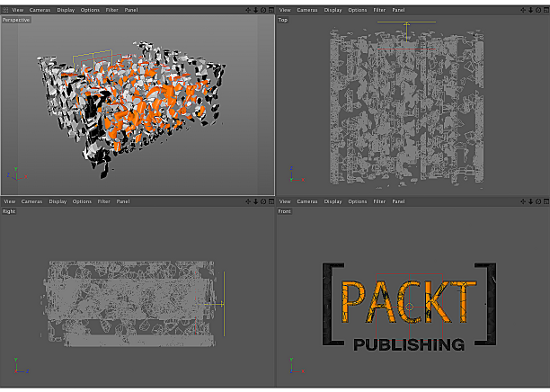Screen dimensions: 550x392
Task: Open the Panel menu in Perspective viewport
Action: tap(131, 10)
